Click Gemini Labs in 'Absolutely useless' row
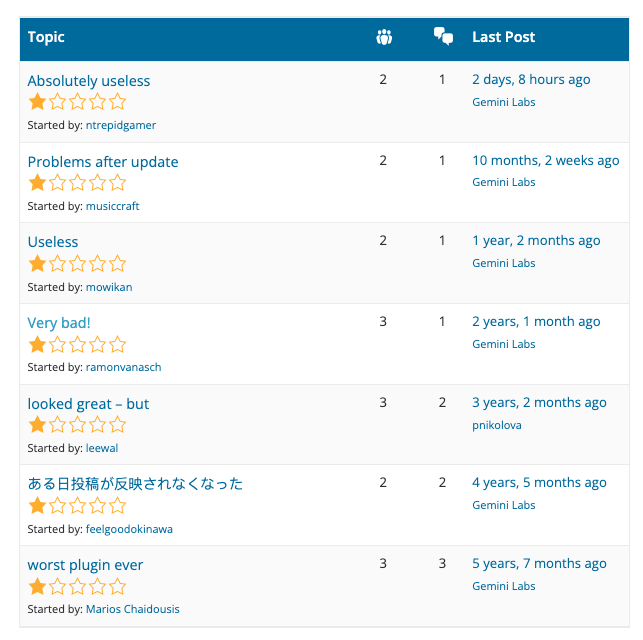The width and height of the screenshot is (643, 640). [504, 102]
